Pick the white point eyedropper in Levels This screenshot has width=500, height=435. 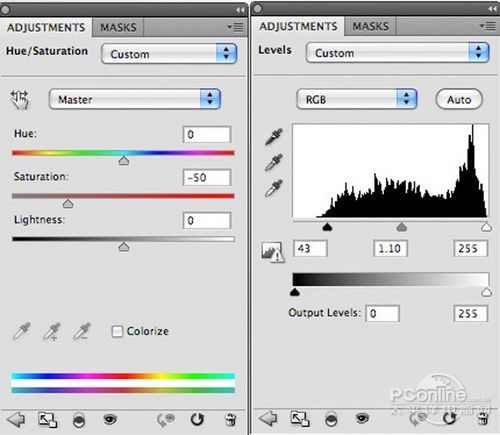pyautogui.click(x=274, y=188)
